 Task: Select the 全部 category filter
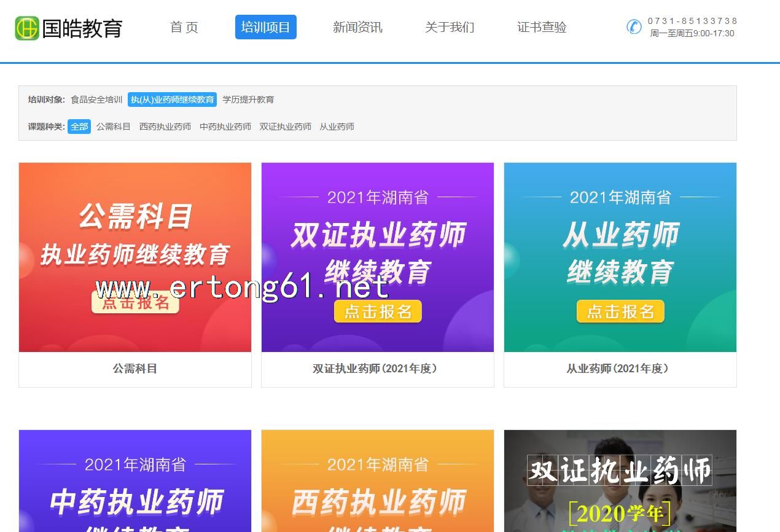click(79, 127)
